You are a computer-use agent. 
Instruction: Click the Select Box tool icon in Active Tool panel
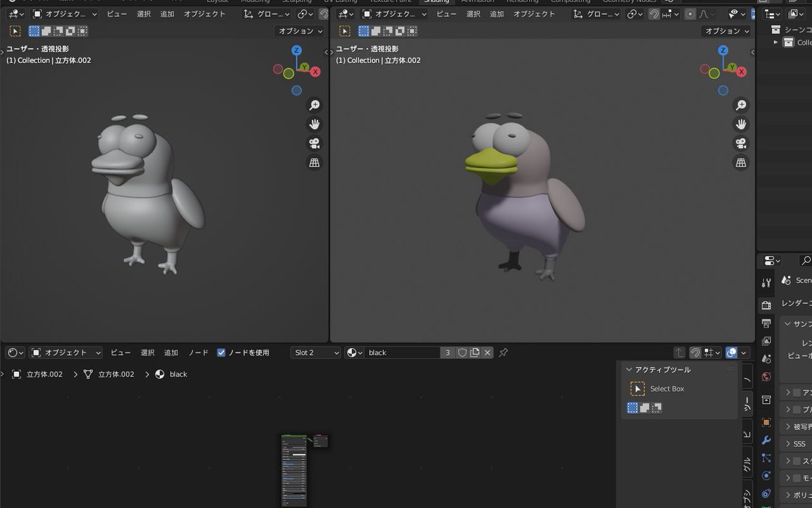tap(637, 389)
